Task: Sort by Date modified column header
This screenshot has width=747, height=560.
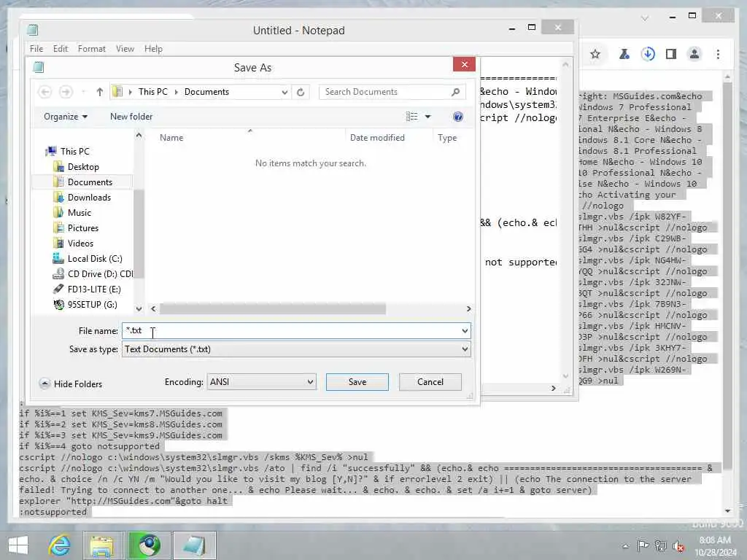Action: click(377, 138)
